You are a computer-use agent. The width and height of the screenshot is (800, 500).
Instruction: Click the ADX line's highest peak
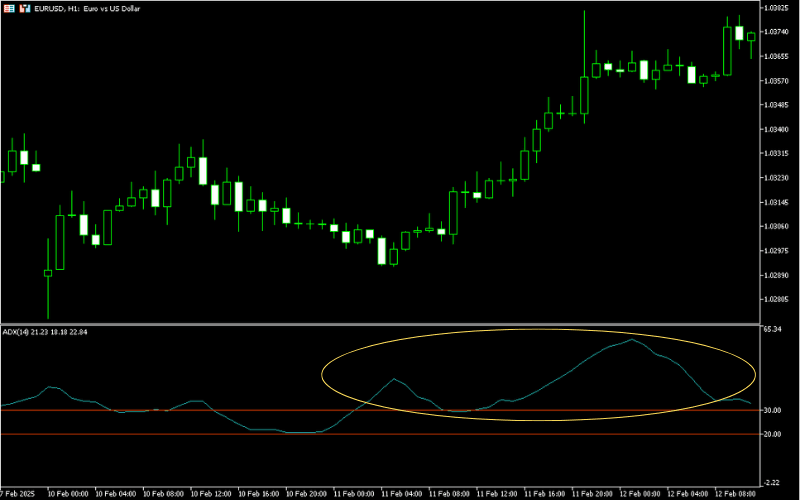tap(631, 340)
